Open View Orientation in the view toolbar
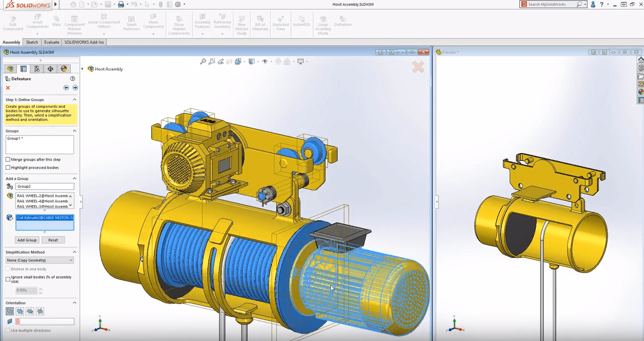This screenshot has height=341, width=644. click(238, 61)
